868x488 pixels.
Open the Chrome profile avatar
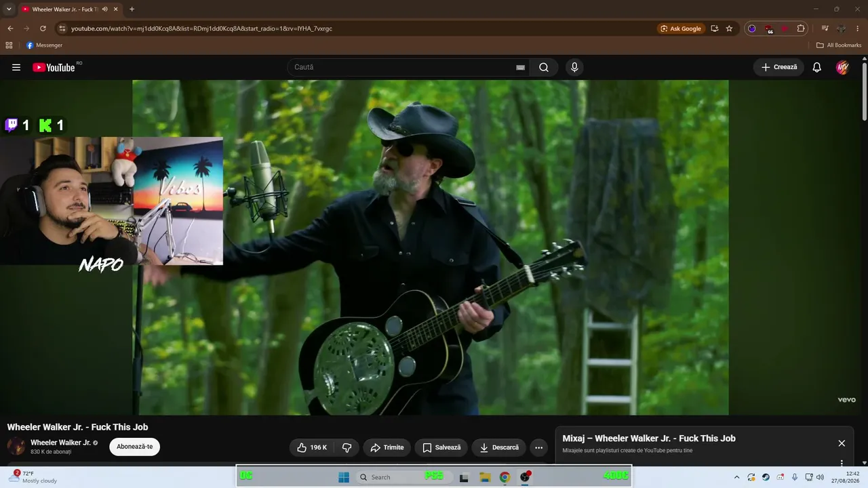tap(841, 28)
